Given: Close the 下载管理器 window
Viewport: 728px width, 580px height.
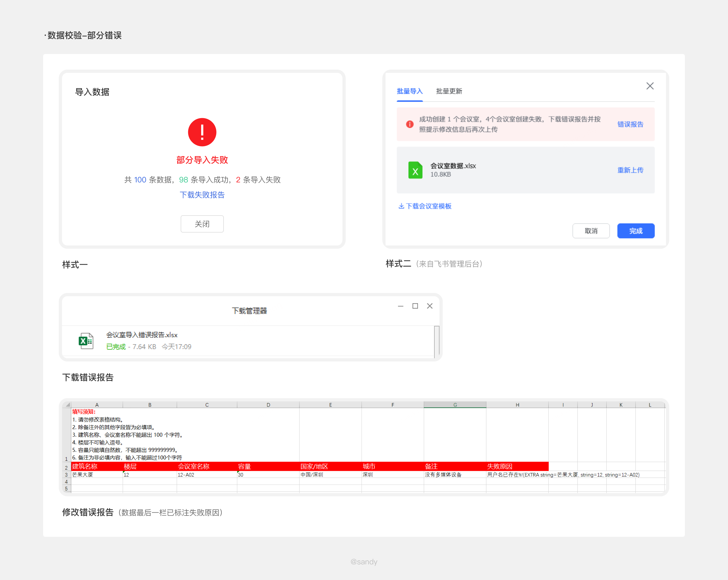Looking at the screenshot, I should tap(430, 306).
